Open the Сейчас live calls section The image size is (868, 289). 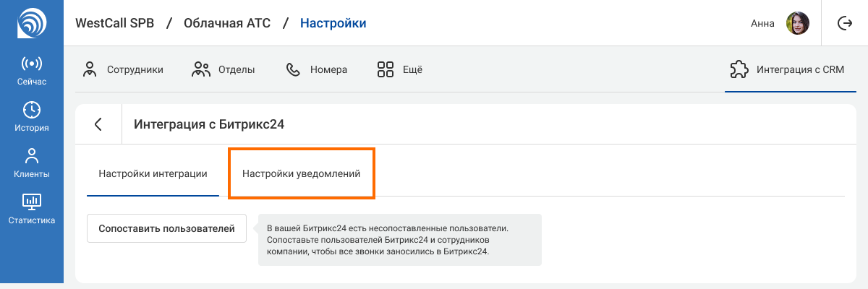coord(31,71)
